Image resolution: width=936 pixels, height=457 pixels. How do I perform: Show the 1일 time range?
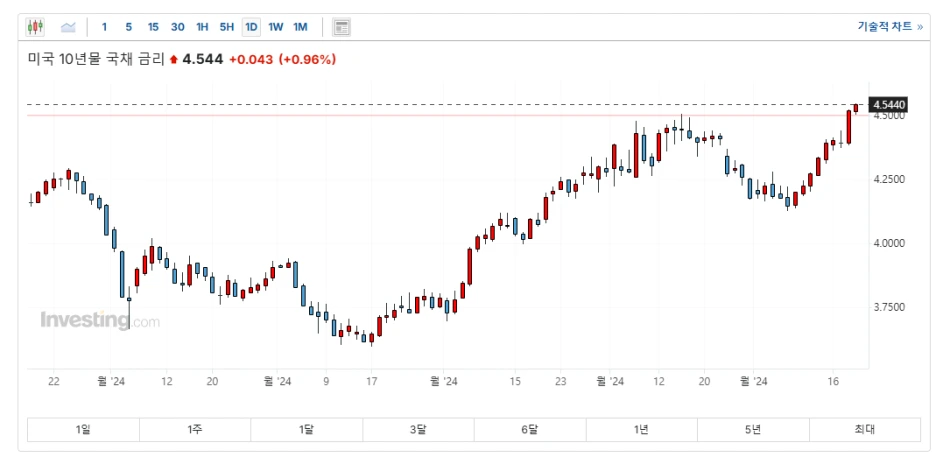[84, 430]
